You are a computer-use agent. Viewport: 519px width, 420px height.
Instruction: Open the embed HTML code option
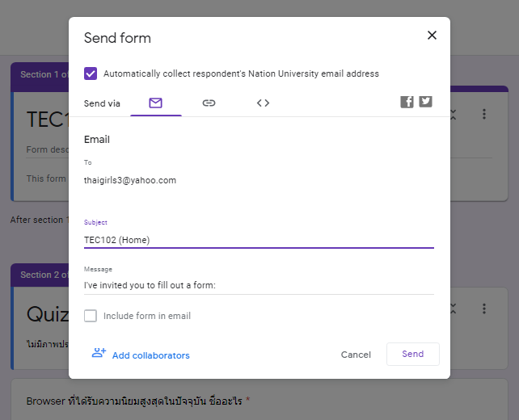(x=263, y=103)
